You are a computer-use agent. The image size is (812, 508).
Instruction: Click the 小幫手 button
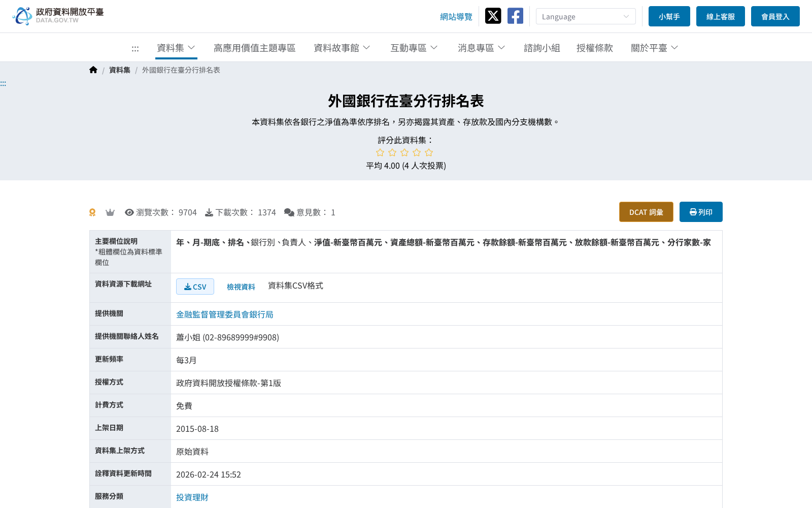click(669, 16)
